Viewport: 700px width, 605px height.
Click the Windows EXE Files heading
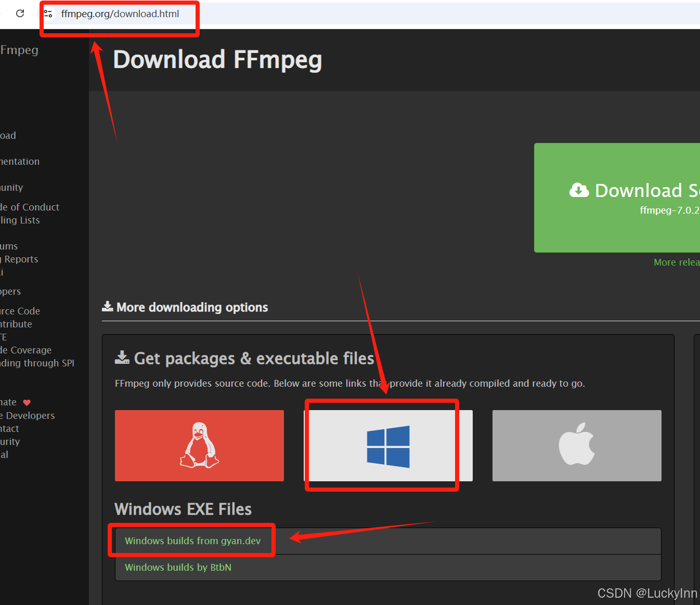183,509
